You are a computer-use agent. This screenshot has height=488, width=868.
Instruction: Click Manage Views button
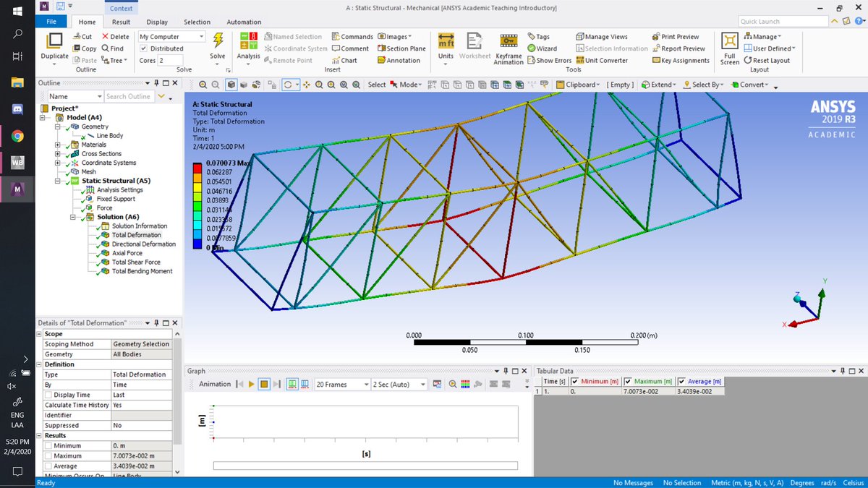602,37
